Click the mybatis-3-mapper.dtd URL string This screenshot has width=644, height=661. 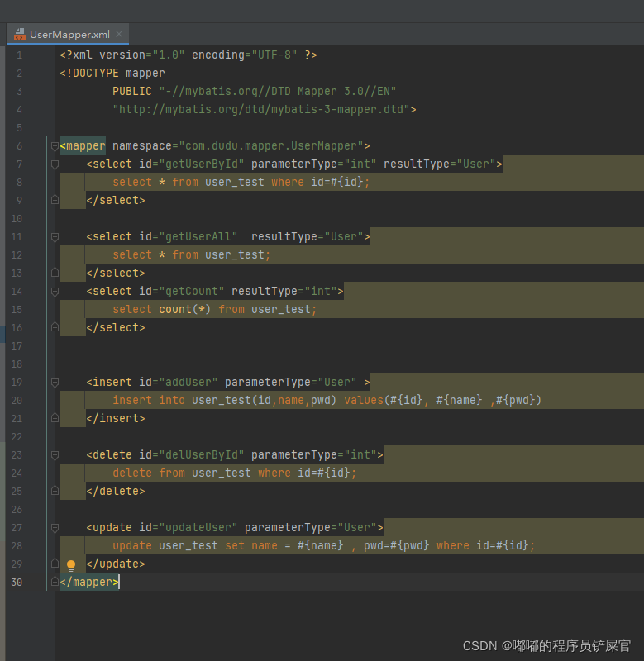[261, 110]
